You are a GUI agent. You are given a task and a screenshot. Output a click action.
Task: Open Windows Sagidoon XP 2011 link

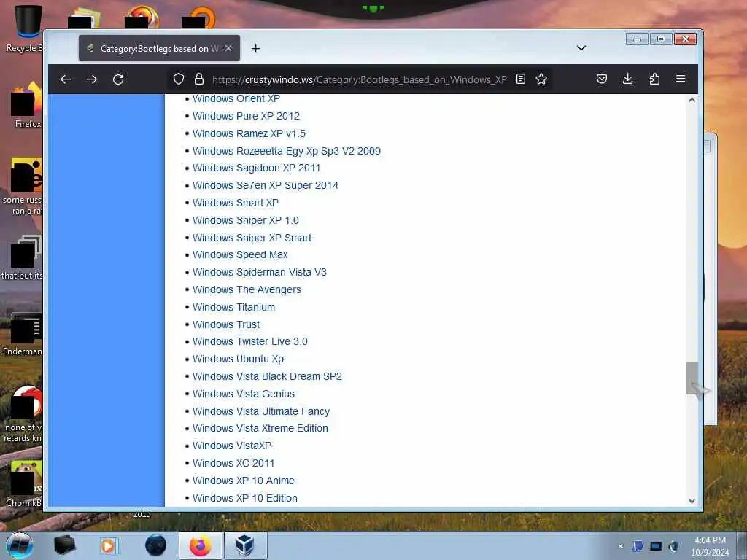(x=256, y=168)
